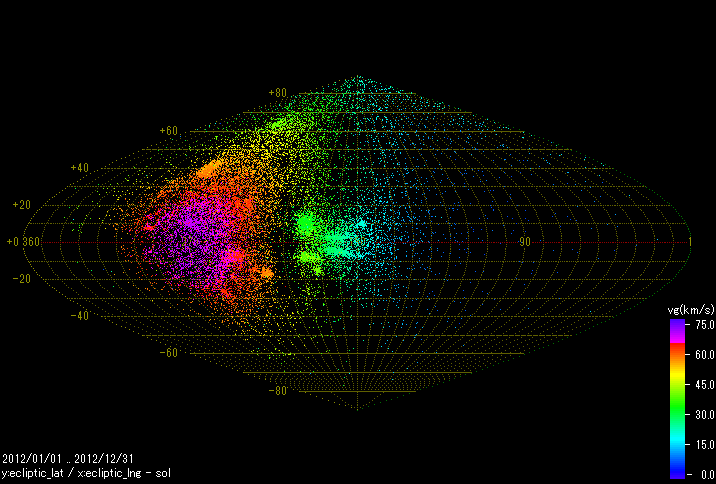This screenshot has width=716, height=484.
Task: Click the +80 latitude label
Action: coord(278,93)
